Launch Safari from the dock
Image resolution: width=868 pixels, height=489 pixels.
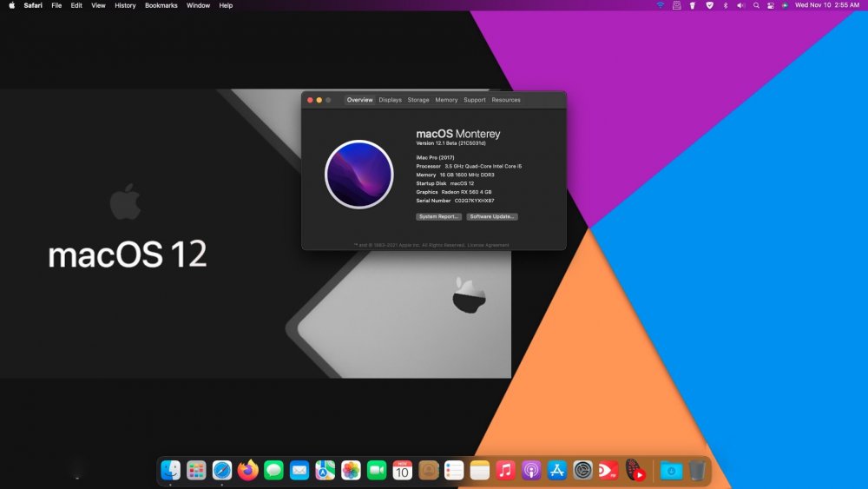[x=222, y=471]
